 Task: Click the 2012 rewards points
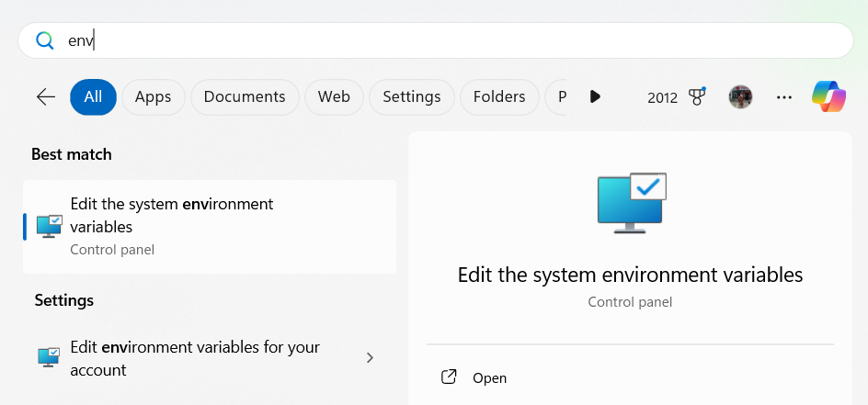(x=663, y=97)
